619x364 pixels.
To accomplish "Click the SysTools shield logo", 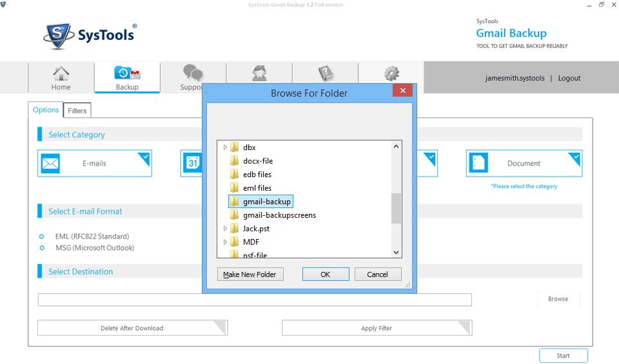I will tap(59, 35).
